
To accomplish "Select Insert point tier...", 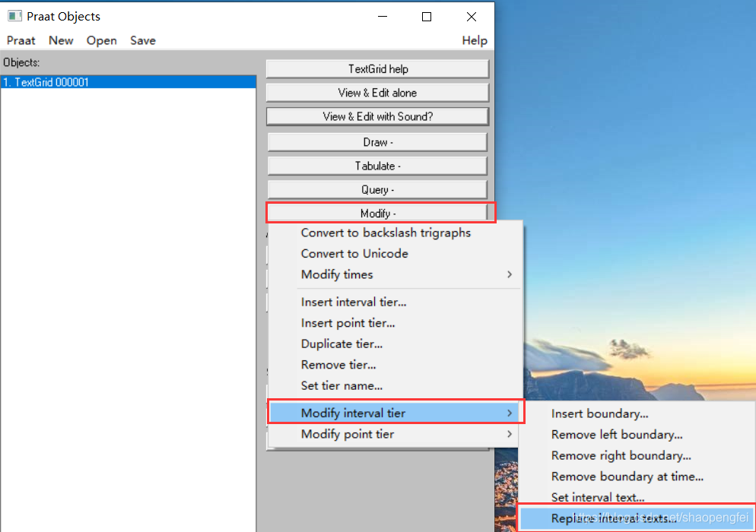I will [x=395, y=323].
